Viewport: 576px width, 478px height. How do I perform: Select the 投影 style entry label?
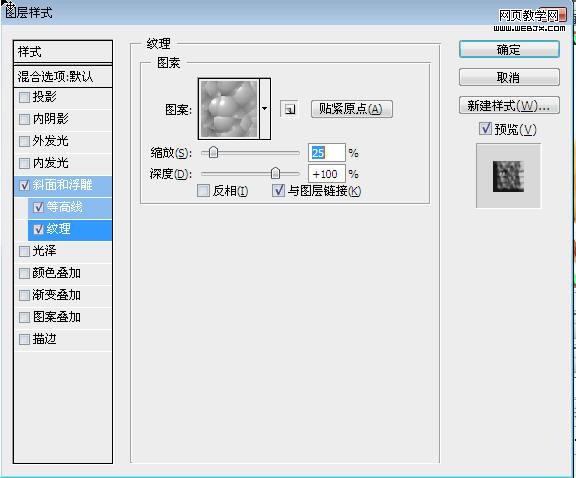coord(44,97)
